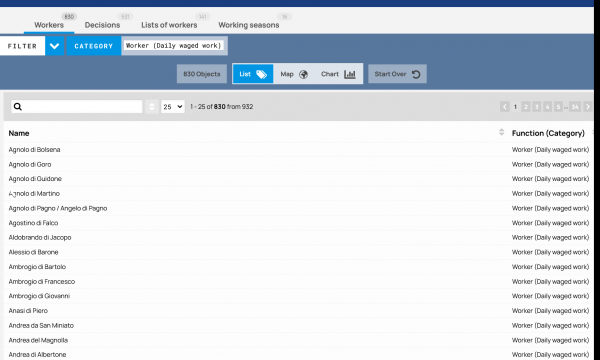The image size is (600, 360).
Task: Click the category cell for Agnolo di Bolsena
Action: pos(550,150)
